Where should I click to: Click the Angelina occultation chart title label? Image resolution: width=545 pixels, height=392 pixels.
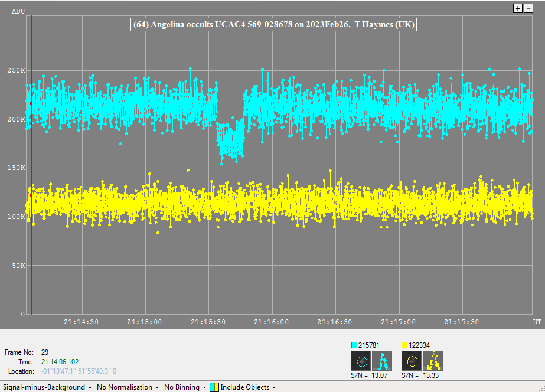[x=273, y=24]
